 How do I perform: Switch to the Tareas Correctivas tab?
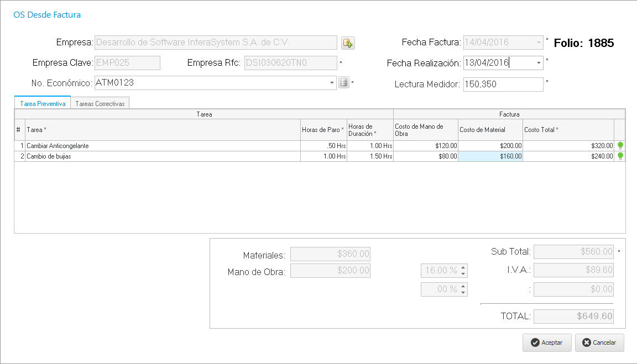pos(100,103)
